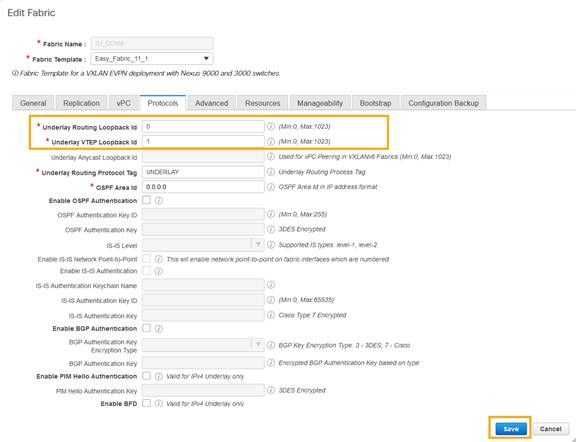The image size is (576, 442).
Task: Edit the Underlay Routing Protocol Tag field
Action: point(203,172)
